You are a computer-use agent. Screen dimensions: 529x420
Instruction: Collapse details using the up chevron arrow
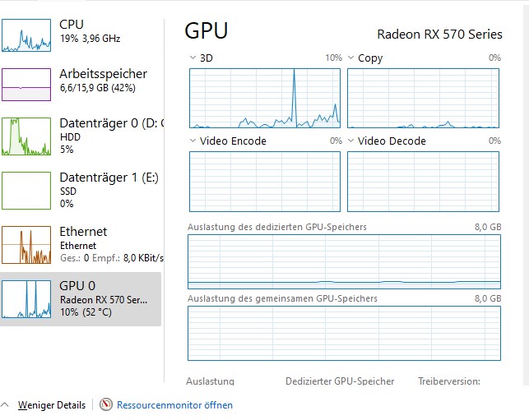click(x=5, y=404)
